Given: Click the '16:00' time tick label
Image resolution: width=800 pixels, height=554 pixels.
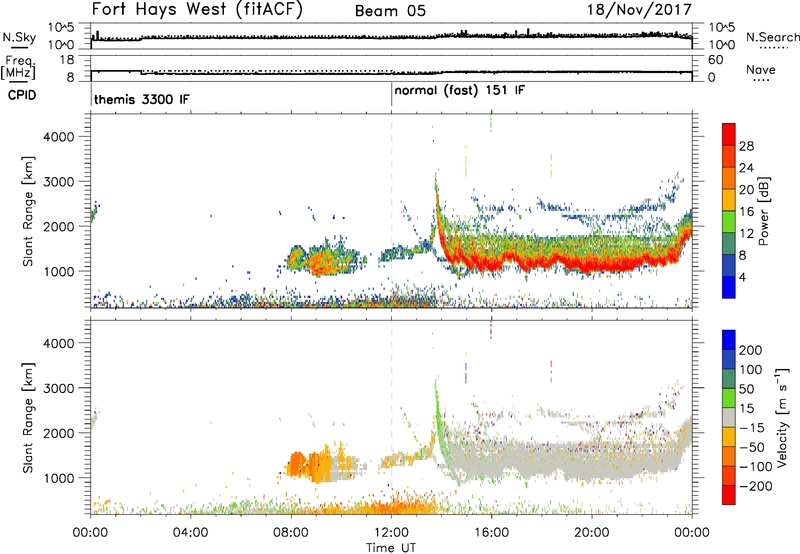Looking at the screenshot, I should 491,533.
